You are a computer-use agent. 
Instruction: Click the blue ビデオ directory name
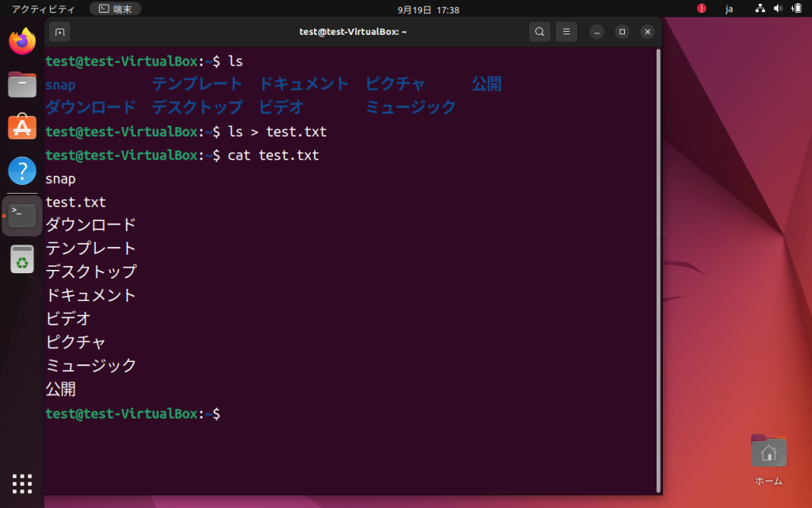[282, 107]
